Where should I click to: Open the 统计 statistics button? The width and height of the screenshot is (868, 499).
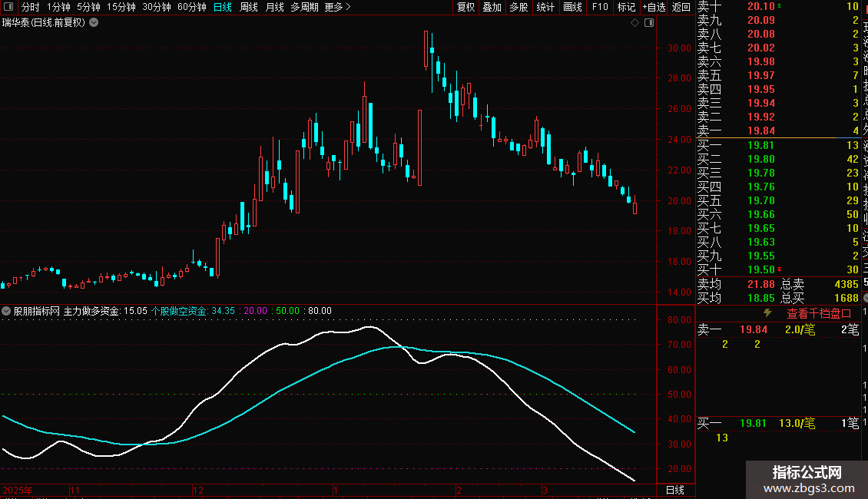[x=545, y=7]
